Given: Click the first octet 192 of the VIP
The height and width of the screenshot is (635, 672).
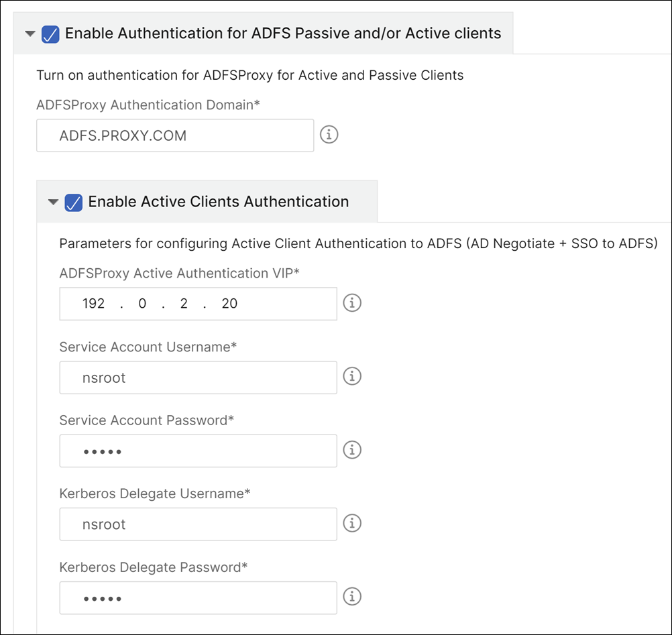Looking at the screenshot, I should coord(93,303).
